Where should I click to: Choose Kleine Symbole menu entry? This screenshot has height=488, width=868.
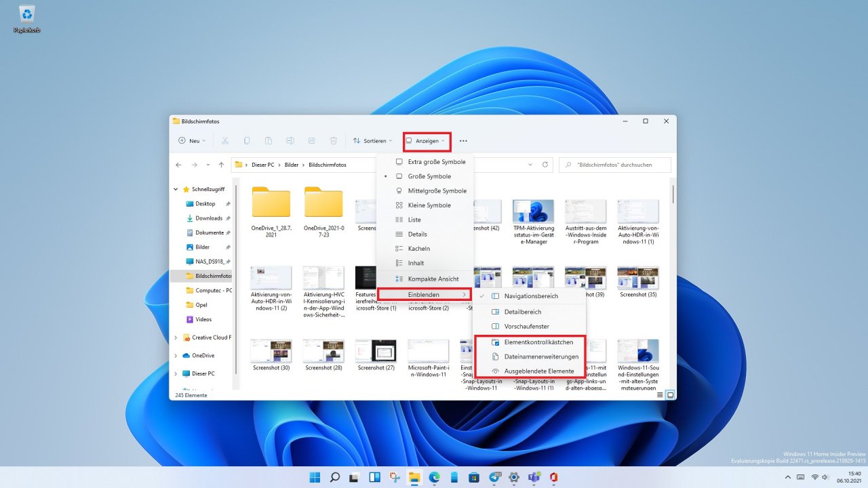425,205
